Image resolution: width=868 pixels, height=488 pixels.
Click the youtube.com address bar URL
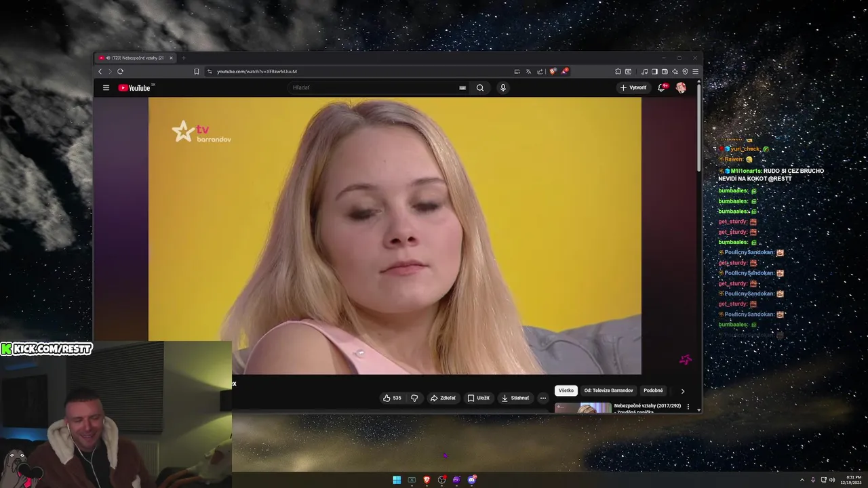pos(257,71)
